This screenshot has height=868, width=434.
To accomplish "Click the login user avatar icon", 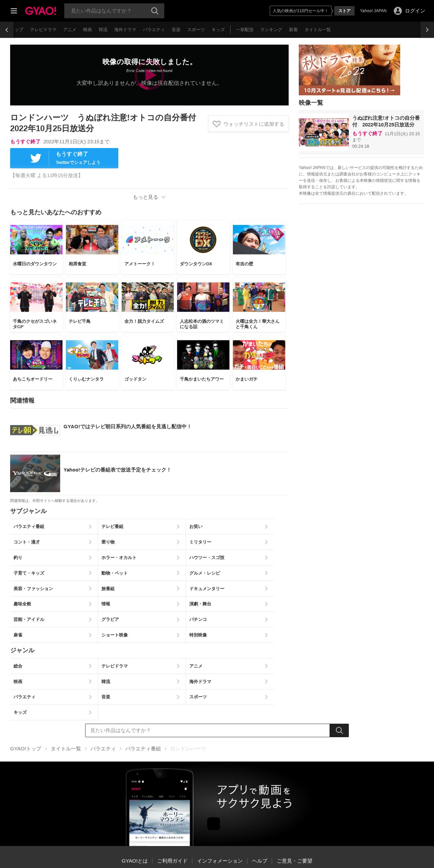I will [398, 11].
